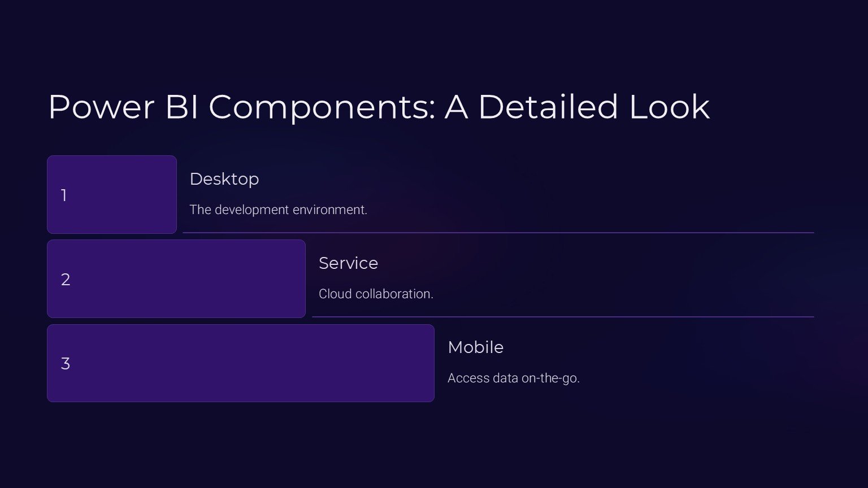
Task: Click the number "3" label
Action: click(x=66, y=364)
